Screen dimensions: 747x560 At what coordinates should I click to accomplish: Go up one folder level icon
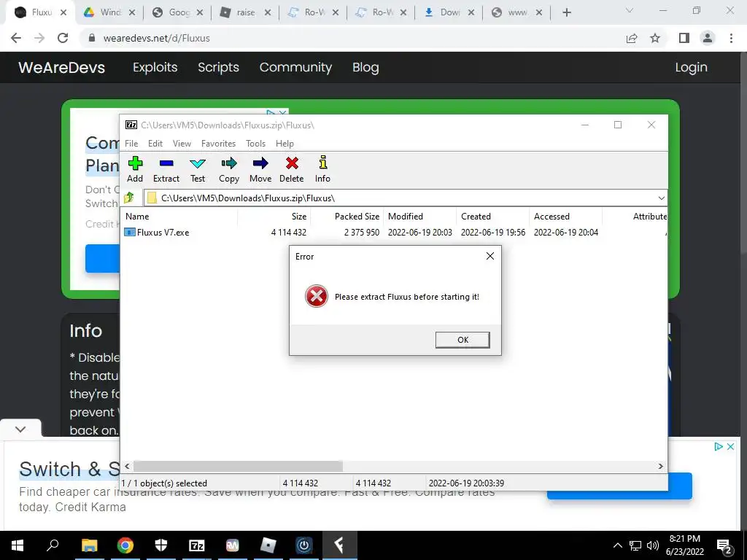(129, 198)
